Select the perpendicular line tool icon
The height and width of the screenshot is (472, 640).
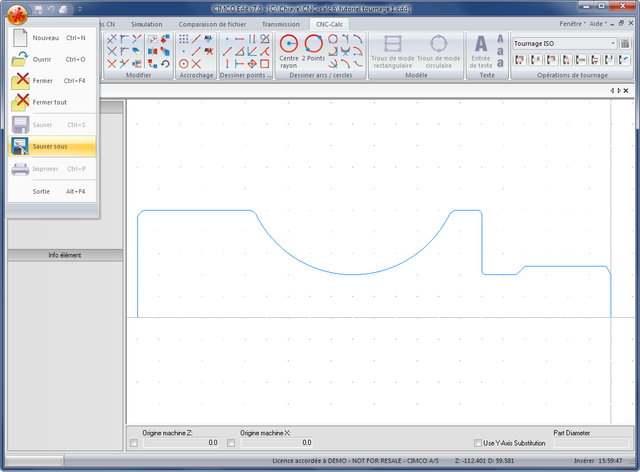coord(240,64)
